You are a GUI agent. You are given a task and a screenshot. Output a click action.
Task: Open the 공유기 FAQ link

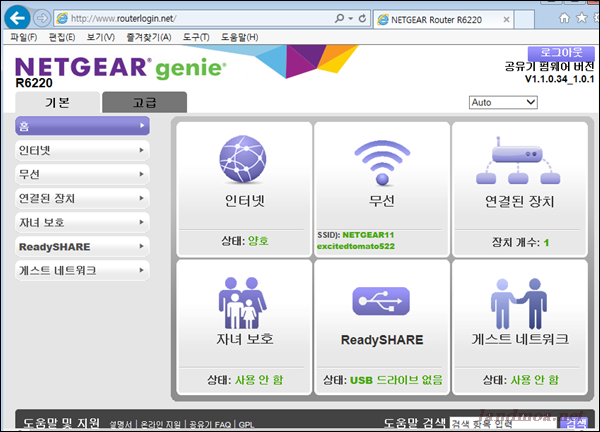click(210, 424)
